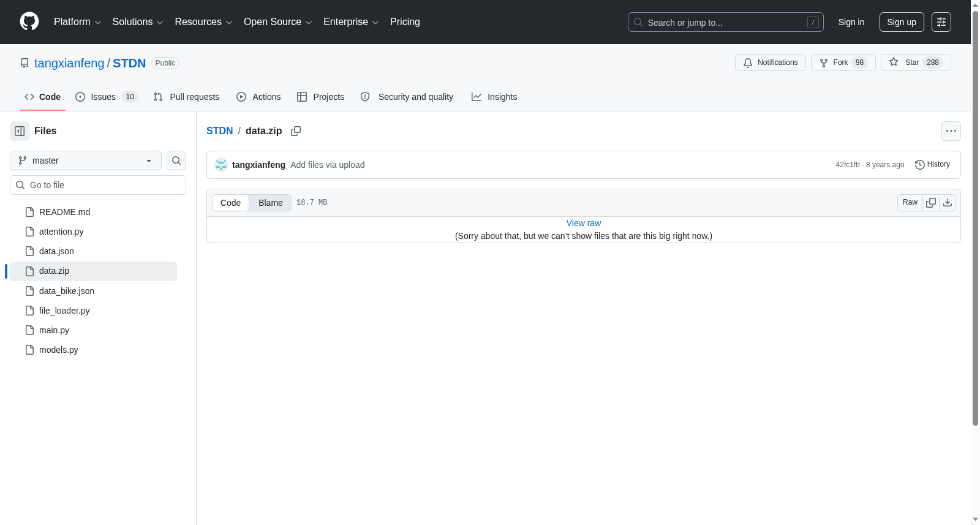Go to STDN root in the breadcrumb

click(220, 131)
